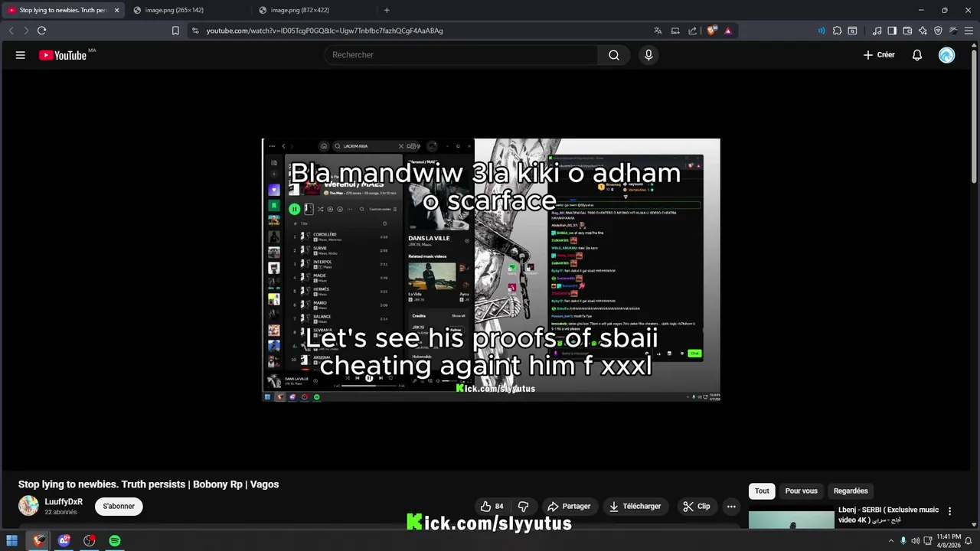Open the Brave Shields lion icon
The width and height of the screenshot is (980, 551).
711,31
